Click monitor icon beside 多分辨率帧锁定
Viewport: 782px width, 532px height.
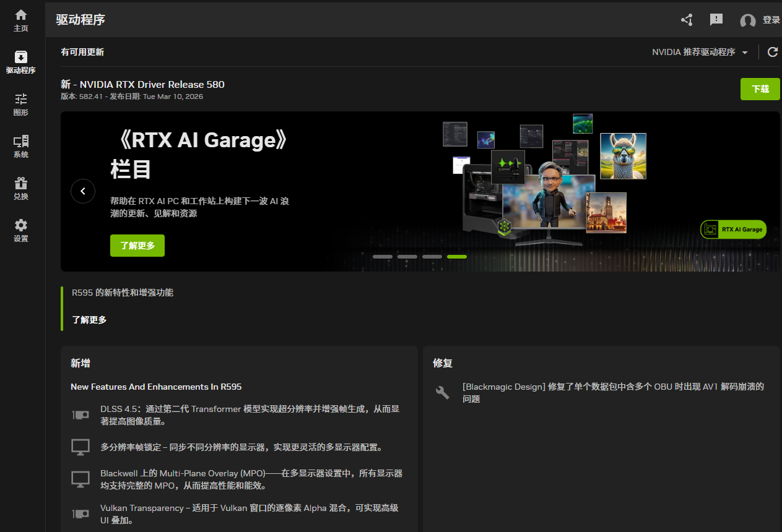click(x=80, y=447)
